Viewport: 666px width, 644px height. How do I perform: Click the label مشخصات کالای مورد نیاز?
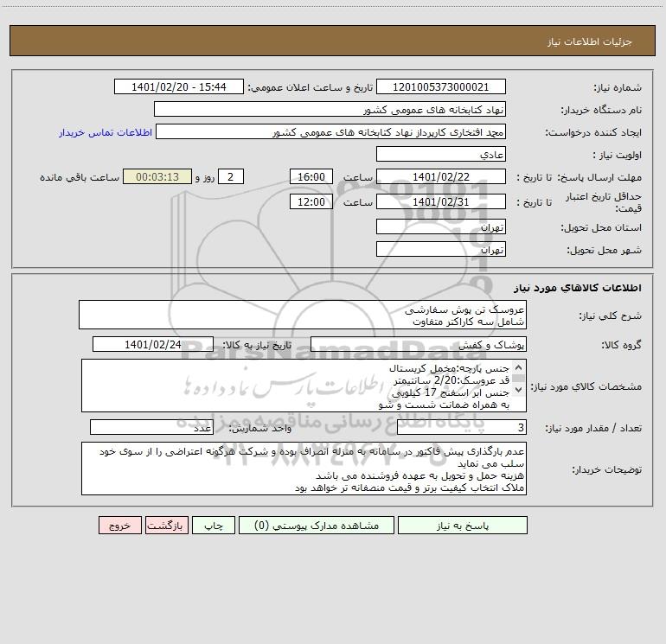pos(586,386)
